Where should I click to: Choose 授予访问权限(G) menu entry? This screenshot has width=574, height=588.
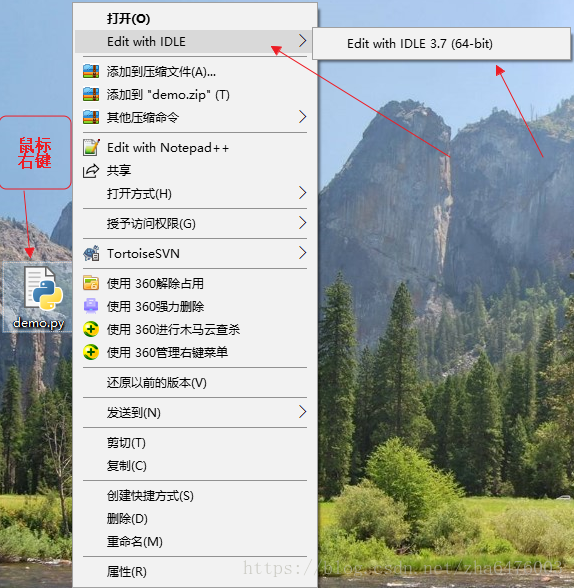pyautogui.click(x=195, y=224)
